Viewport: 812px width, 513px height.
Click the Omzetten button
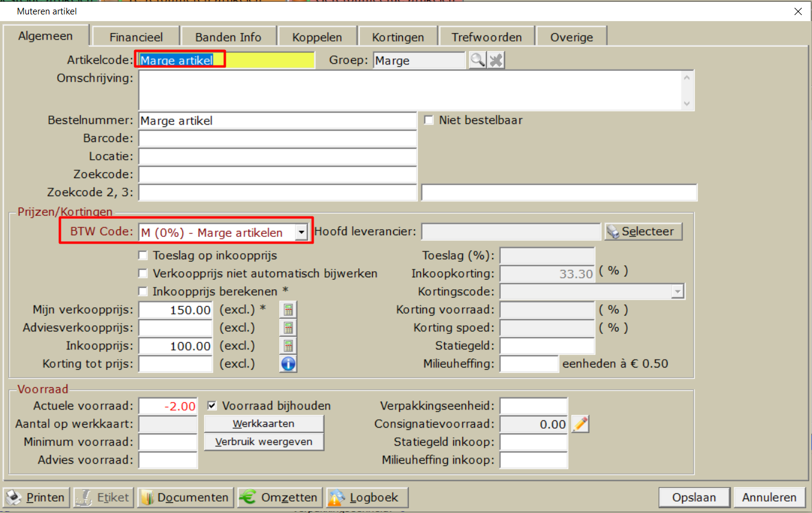pyautogui.click(x=280, y=497)
